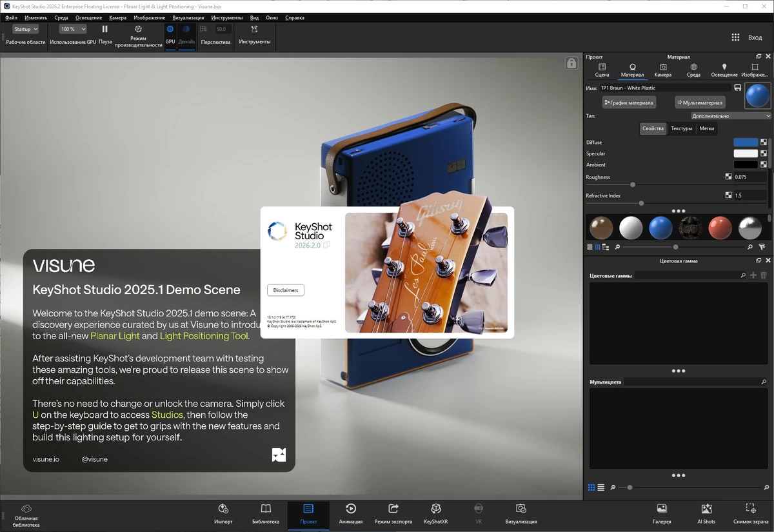Open the Изменить menu

(x=35, y=17)
